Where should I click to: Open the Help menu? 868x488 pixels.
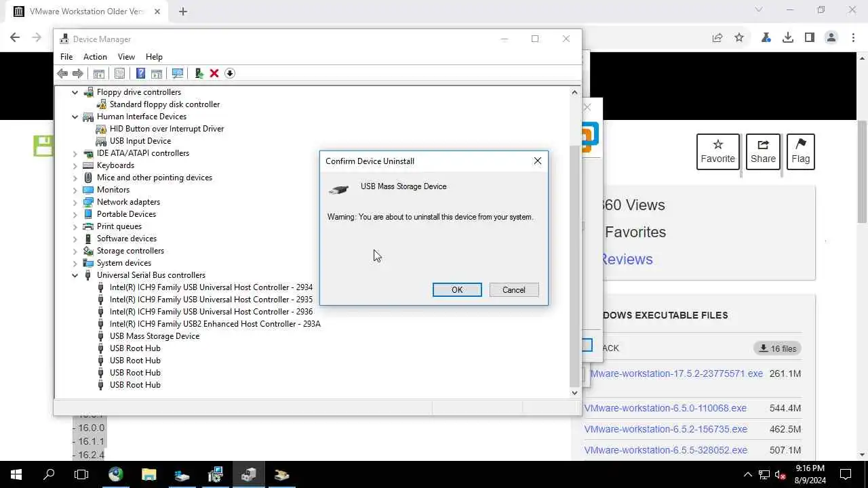154,57
